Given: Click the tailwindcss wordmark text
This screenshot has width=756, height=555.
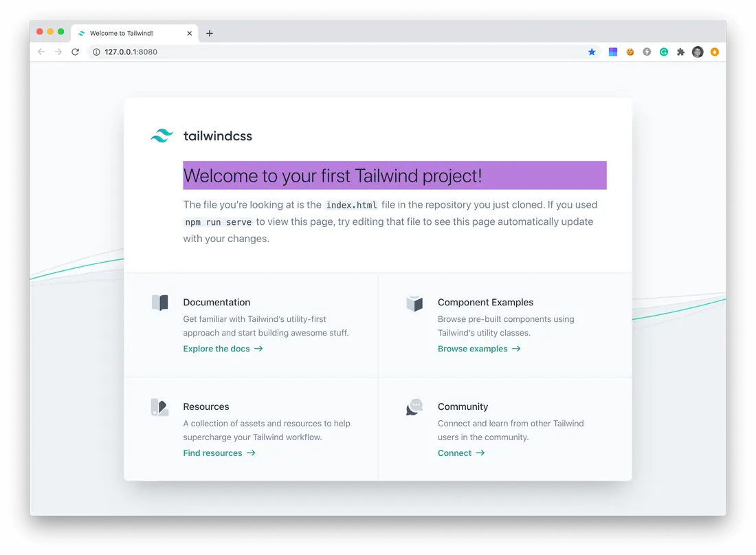Looking at the screenshot, I should [218, 136].
